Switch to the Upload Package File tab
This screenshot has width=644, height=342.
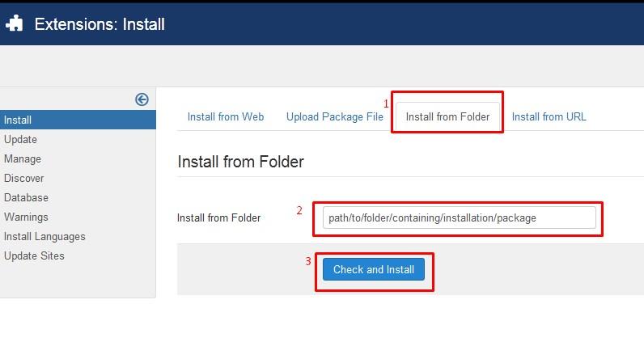335,116
